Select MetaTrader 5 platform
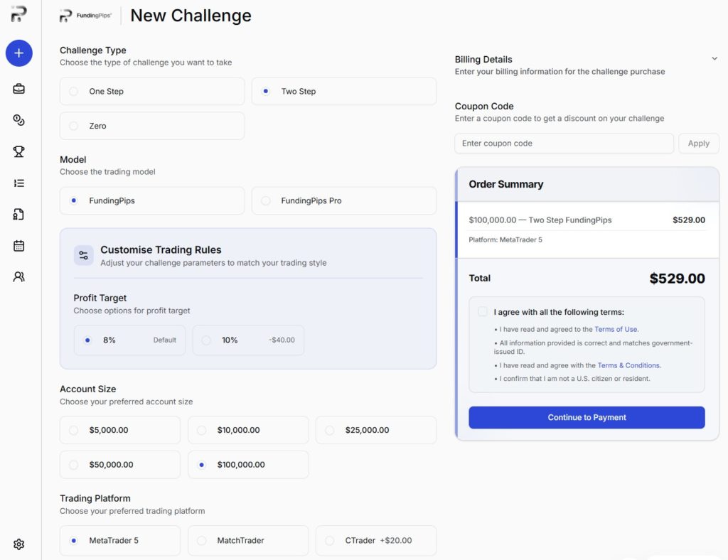 point(119,541)
